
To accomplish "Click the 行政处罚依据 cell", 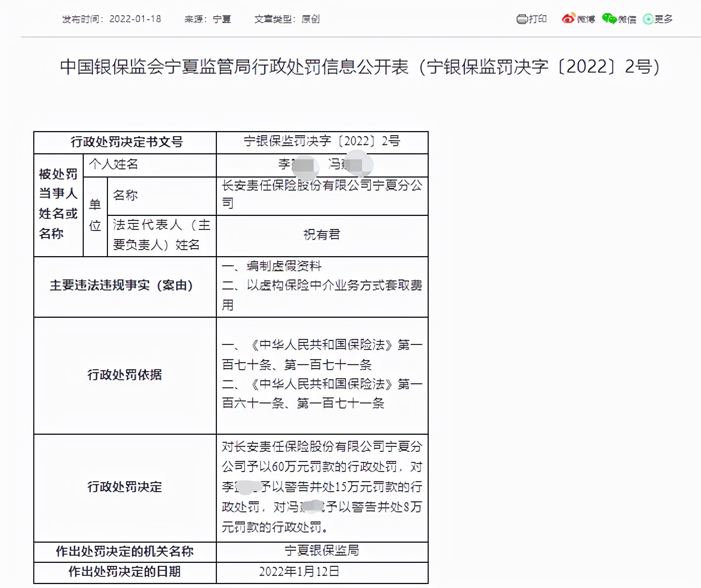I will pyautogui.click(x=125, y=376).
